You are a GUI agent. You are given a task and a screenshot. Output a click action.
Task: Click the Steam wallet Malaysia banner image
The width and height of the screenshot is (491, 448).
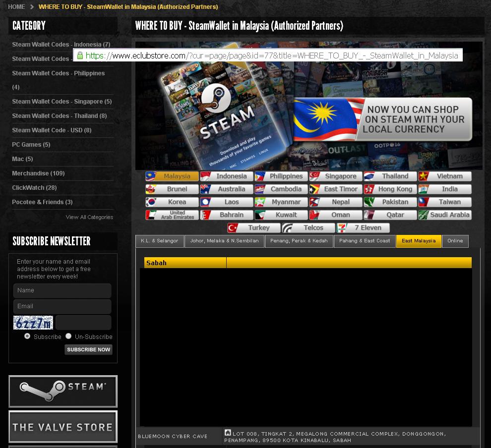pos(309,106)
